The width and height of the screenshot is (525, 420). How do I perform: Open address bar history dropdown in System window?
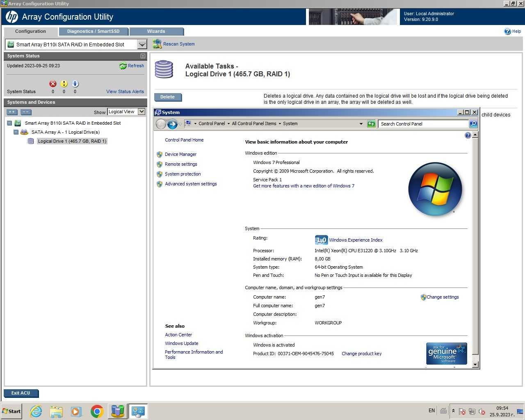coord(361,124)
